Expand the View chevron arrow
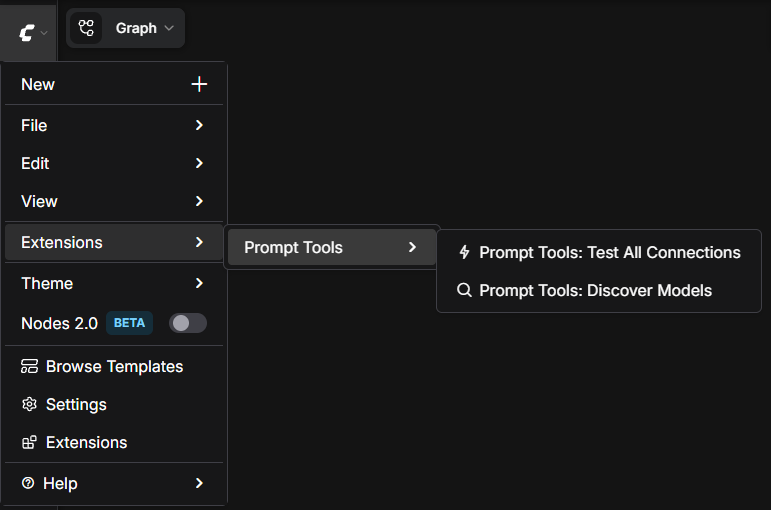This screenshot has height=510, width=771. (x=199, y=201)
